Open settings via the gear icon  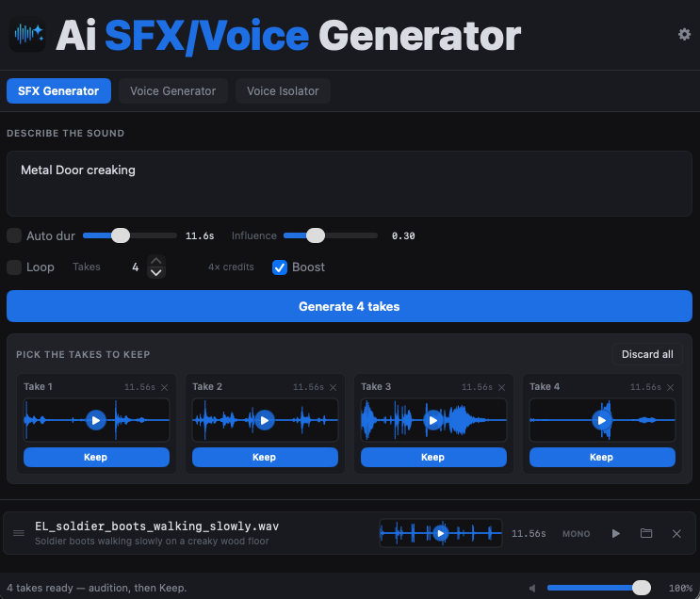pos(684,34)
